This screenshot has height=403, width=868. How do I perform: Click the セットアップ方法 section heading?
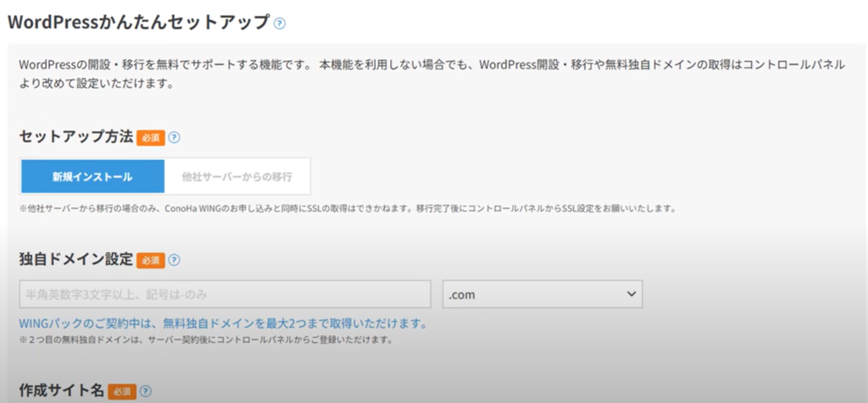point(76,136)
